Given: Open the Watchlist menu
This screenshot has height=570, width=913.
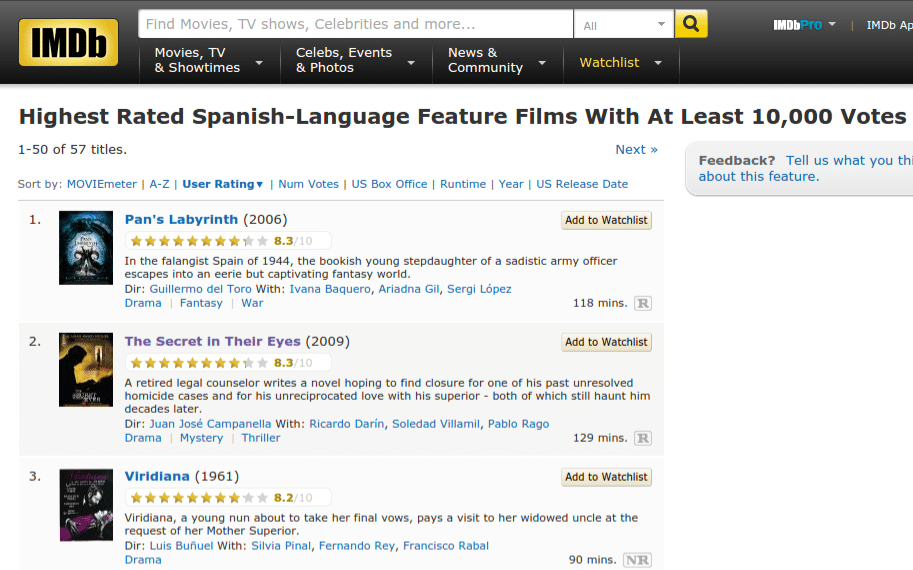Looking at the screenshot, I should (x=621, y=63).
